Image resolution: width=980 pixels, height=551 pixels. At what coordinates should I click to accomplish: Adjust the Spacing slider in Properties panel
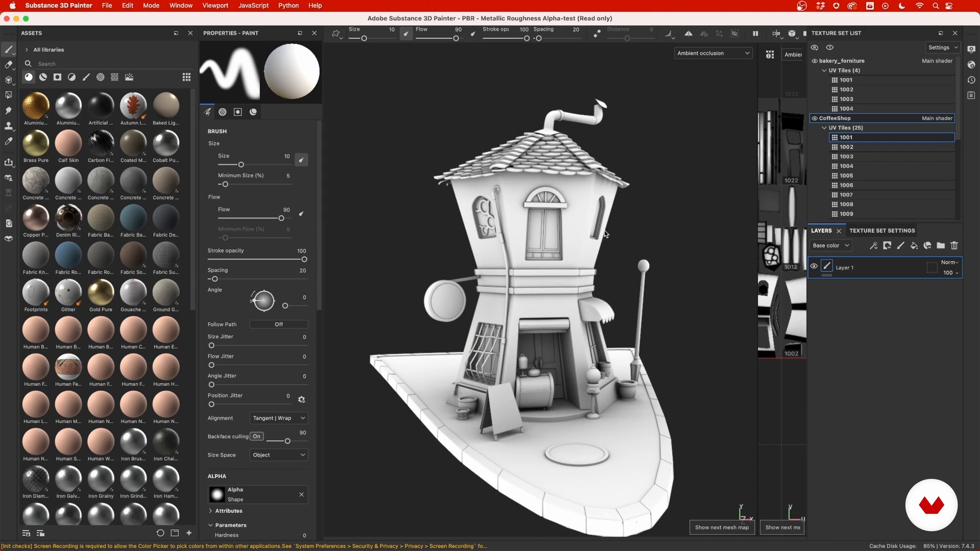257,279
